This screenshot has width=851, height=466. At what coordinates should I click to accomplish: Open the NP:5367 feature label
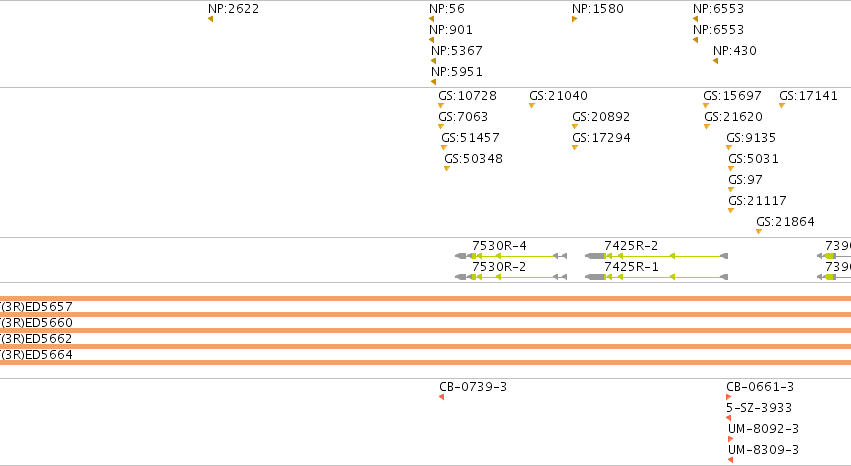pos(457,50)
